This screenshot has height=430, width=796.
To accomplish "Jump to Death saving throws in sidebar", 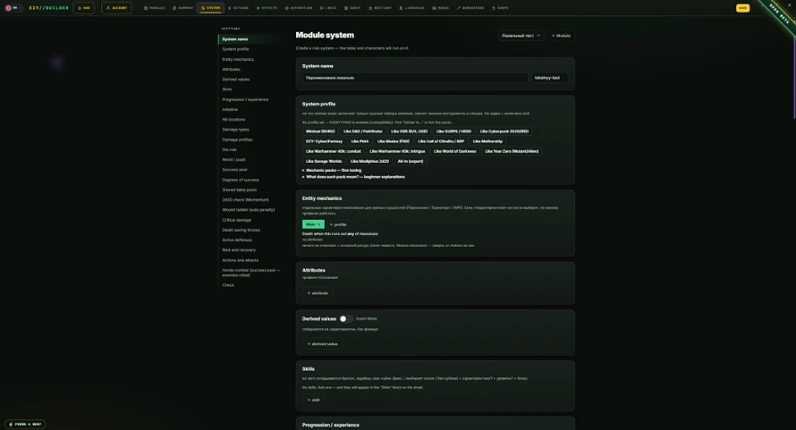I will [x=241, y=230].
